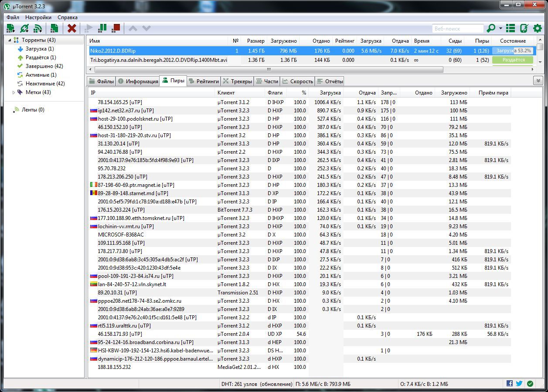Image resolution: width=548 pixels, height=392 pixels.
Task: Switch to the Отчёты tab
Action: (330, 81)
